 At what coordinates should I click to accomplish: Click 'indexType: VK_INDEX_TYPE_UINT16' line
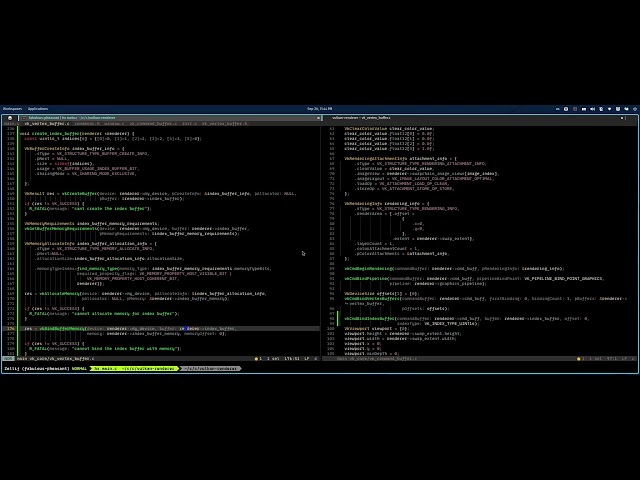(437, 324)
